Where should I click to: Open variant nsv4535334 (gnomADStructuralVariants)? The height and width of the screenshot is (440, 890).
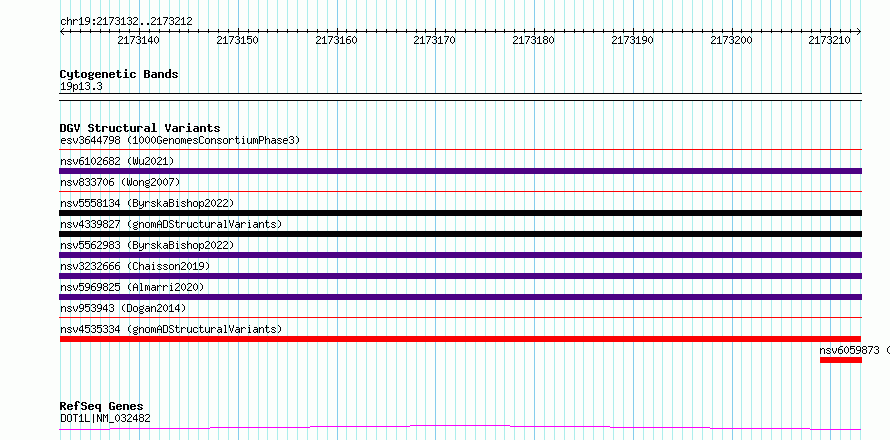pyautogui.click(x=171, y=329)
